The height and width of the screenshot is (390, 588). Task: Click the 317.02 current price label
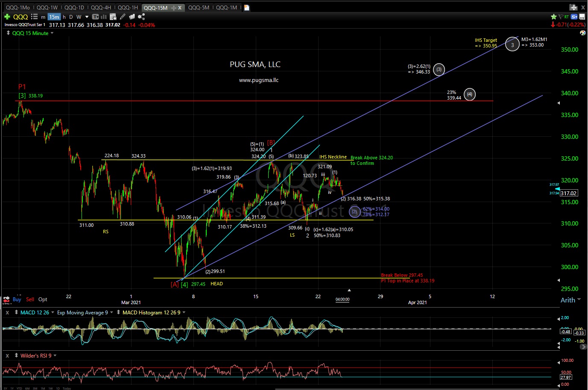point(569,193)
